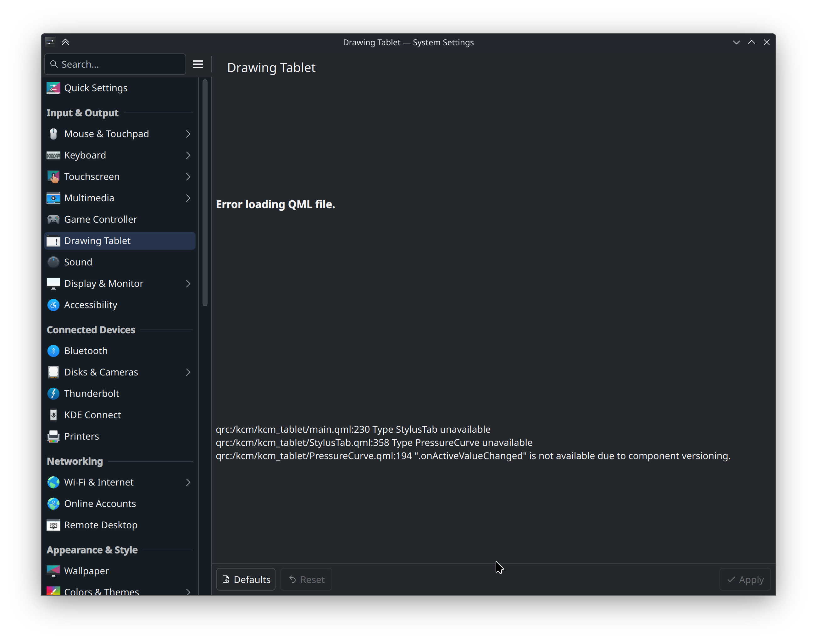Click the Touchscreen hand icon

coord(53,176)
